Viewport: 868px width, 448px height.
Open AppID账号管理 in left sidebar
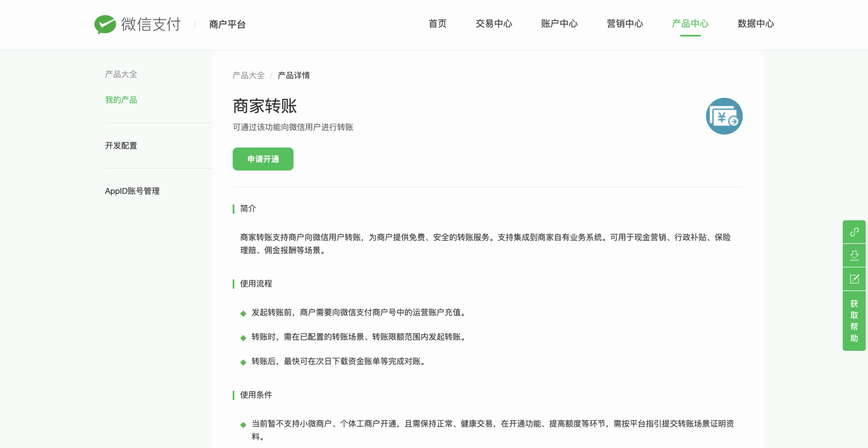click(132, 191)
